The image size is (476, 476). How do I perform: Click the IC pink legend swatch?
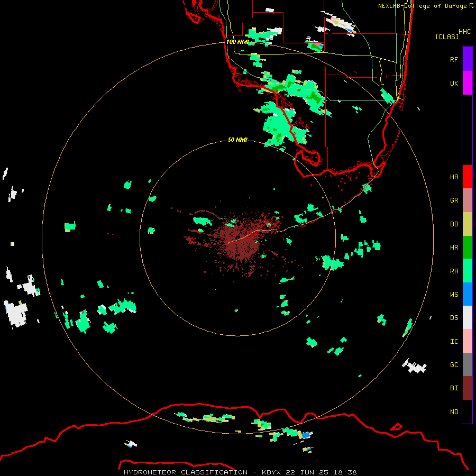(x=467, y=341)
